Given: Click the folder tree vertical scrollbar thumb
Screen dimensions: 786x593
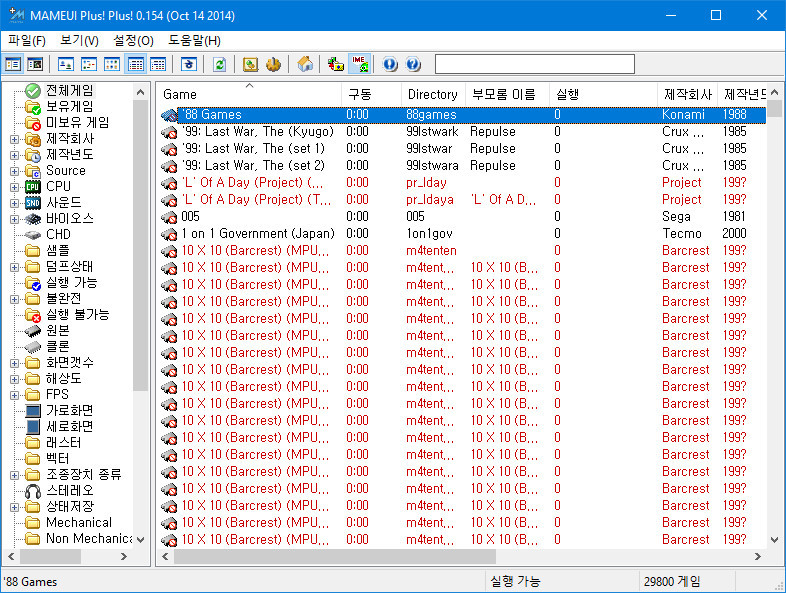Looking at the screenshot, I should point(140,246).
